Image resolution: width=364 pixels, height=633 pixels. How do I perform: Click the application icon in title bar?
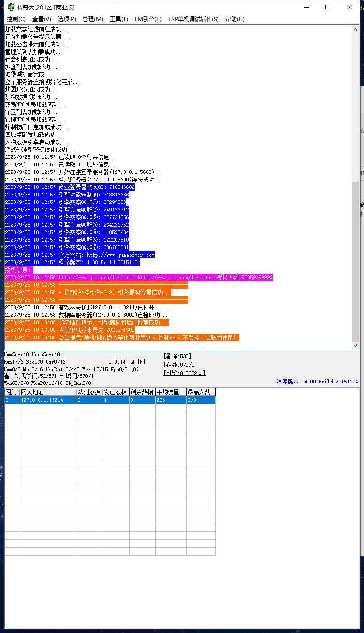(x=11, y=7)
